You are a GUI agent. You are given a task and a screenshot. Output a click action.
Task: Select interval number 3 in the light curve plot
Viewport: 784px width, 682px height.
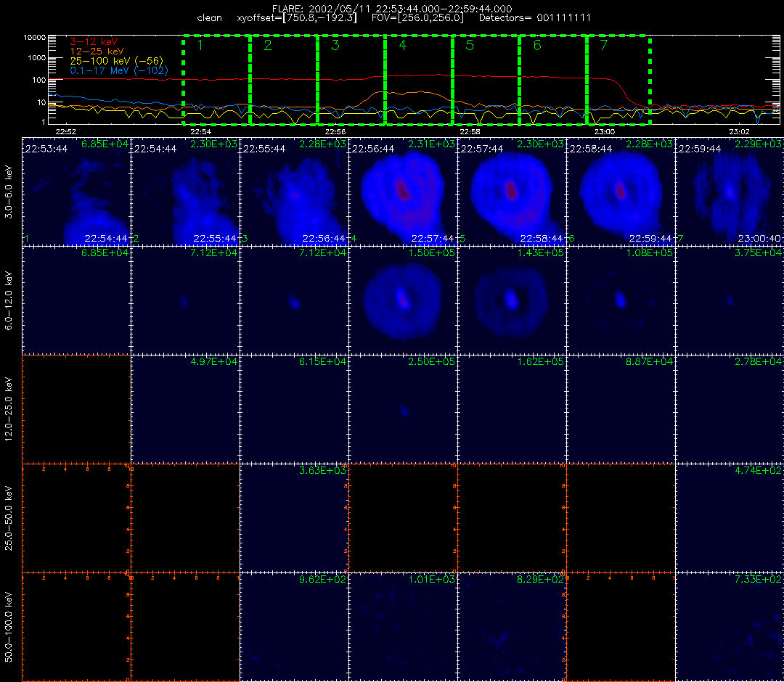pos(335,45)
